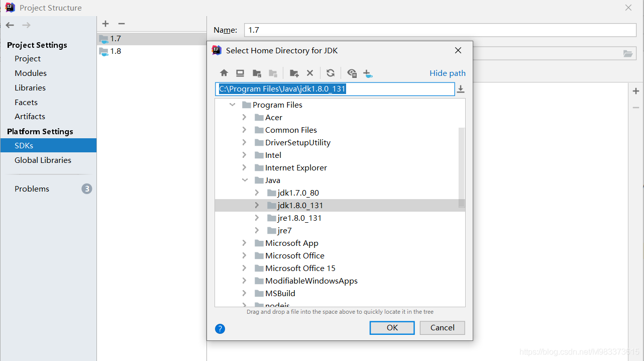Click the Cancel button
644x361 pixels.
tap(443, 328)
